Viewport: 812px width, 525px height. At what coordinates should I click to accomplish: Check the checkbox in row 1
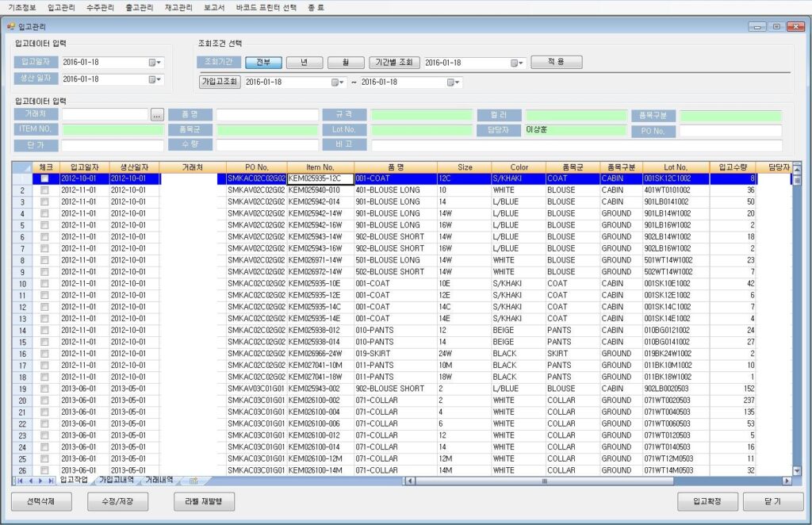click(44, 179)
